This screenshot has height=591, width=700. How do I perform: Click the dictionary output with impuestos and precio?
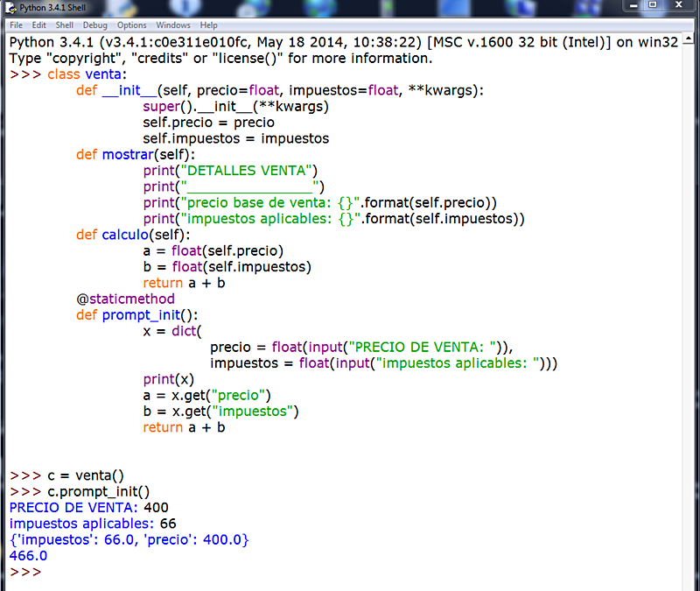click(127, 539)
